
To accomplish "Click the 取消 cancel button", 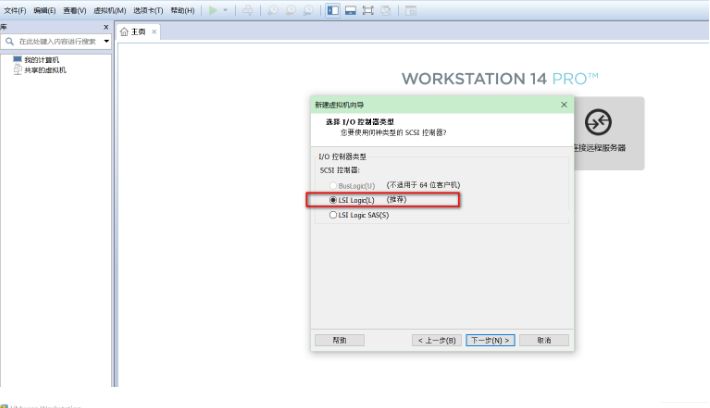I will 544,340.
